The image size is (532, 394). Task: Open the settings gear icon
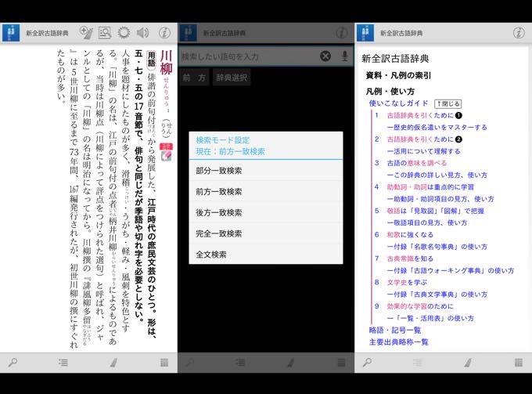tap(124, 33)
